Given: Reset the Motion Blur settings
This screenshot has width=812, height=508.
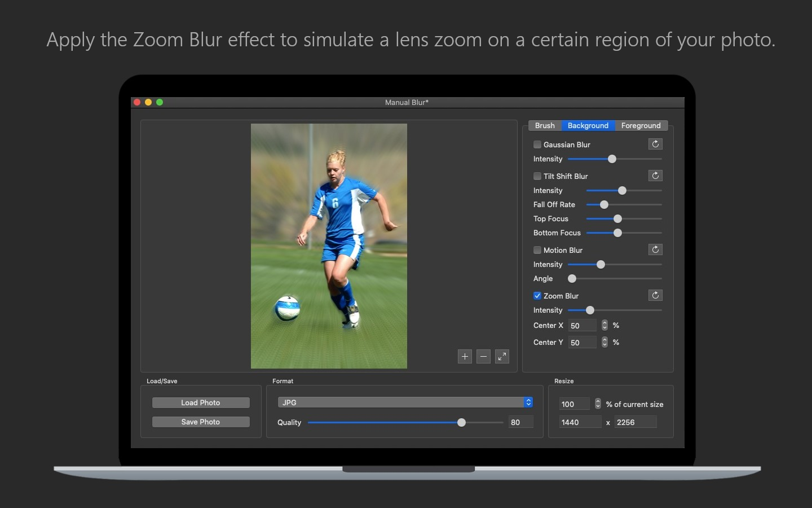Looking at the screenshot, I should coord(655,249).
